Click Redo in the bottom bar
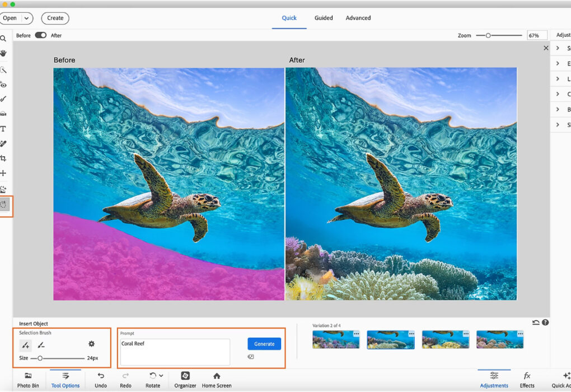Image resolution: width=571 pixels, height=392 pixels. pyautogui.click(x=125, y=380)
